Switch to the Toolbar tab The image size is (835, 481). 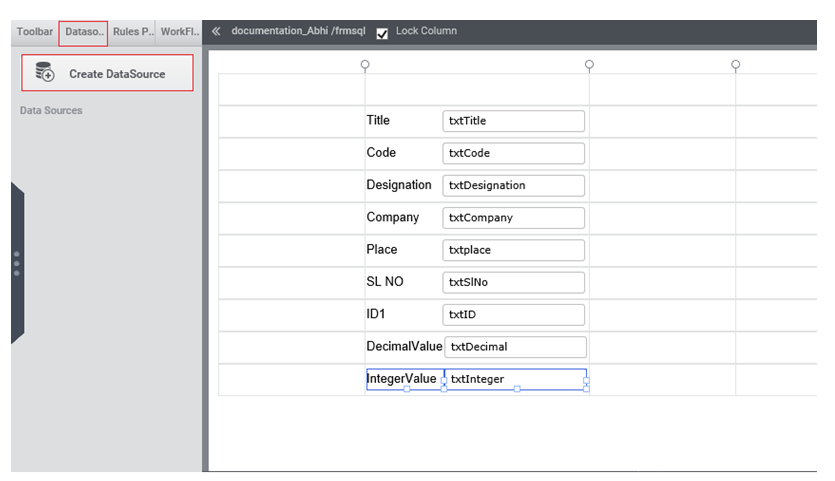35,31
